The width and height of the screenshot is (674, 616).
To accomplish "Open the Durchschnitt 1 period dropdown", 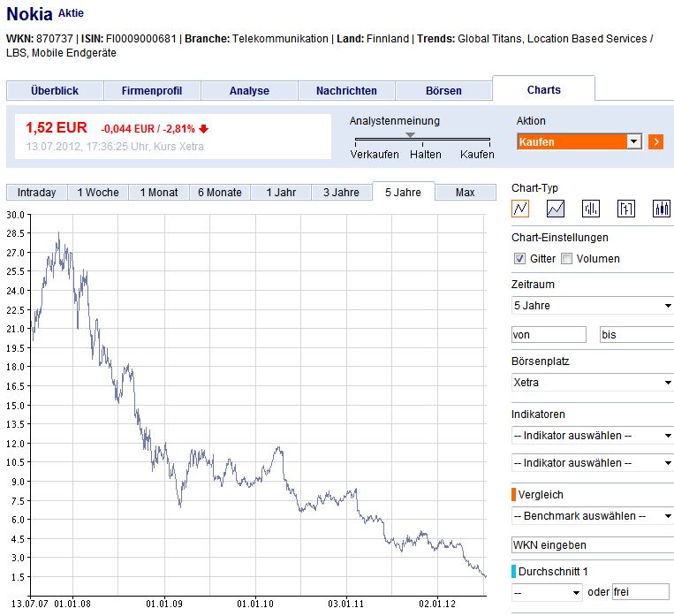I will click(x=547, y=593).
